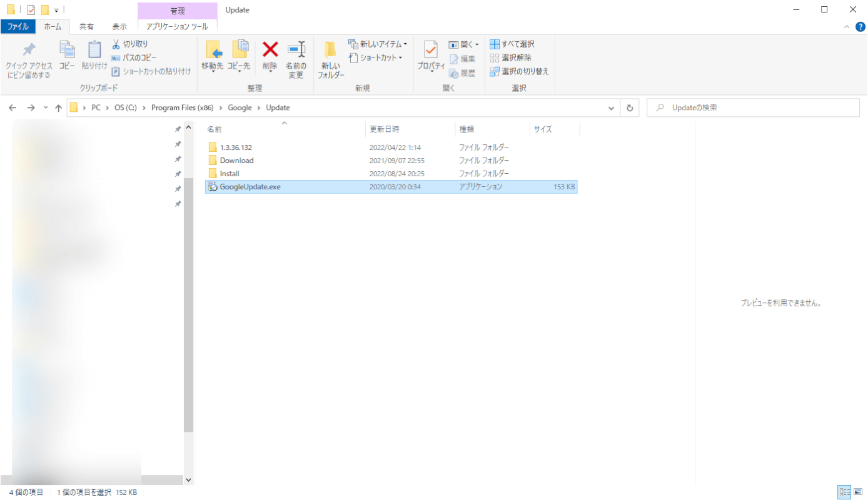The height and width of the screenshot is (500, 868).
Task: Click the Manage (管理) contextual tab
Action: coord(178,11)
